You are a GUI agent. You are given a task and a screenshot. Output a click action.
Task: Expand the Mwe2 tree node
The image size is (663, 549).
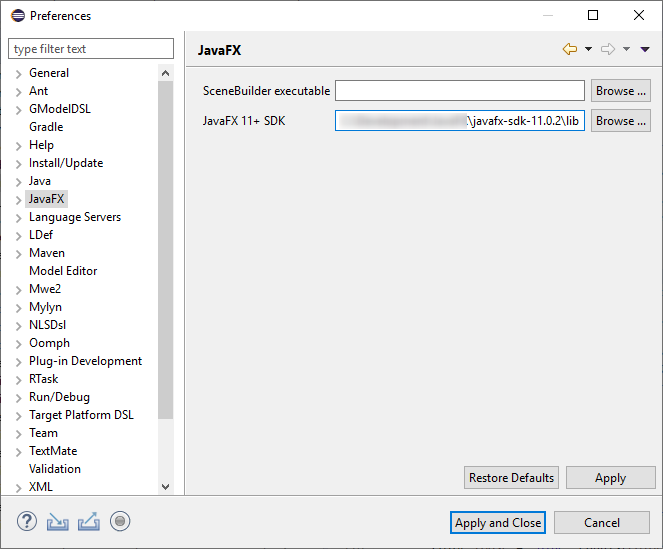coord(18,290)
